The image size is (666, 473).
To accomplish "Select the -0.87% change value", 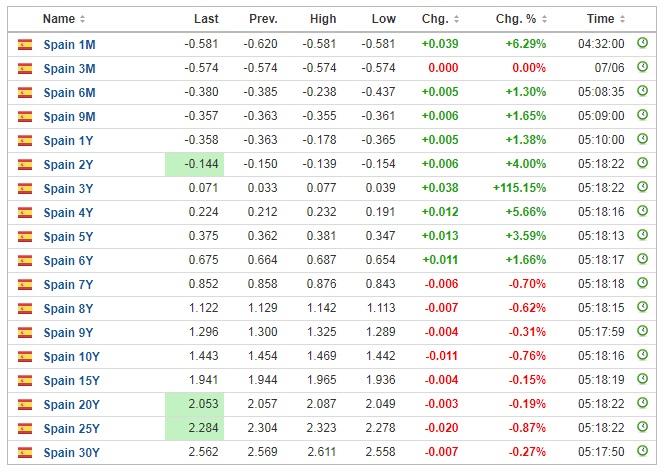I will tap(528, 428).
